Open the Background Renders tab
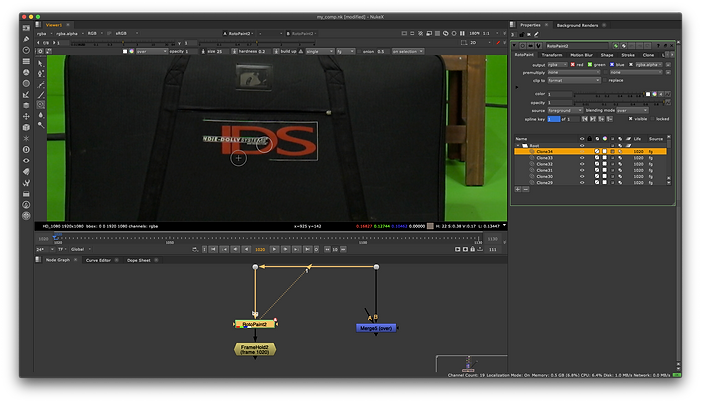The width and height of the screenshot is (701, 403). [577, 25]
